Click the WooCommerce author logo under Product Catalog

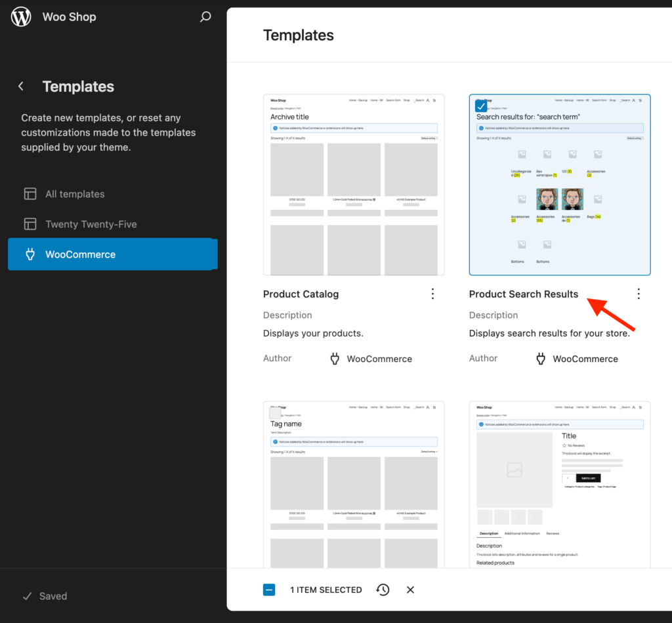[335, 359]
